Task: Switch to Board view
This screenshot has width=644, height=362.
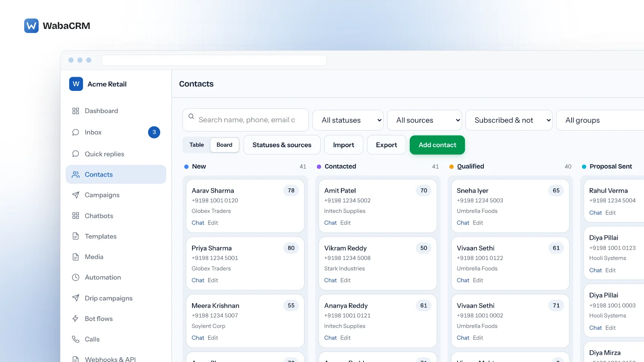Action: [x=225, y=145]
